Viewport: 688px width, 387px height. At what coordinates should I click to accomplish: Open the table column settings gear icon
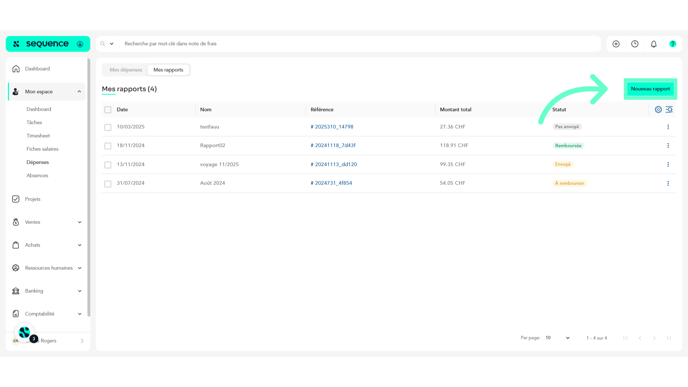pyautogui.click(x=658, y=110)
